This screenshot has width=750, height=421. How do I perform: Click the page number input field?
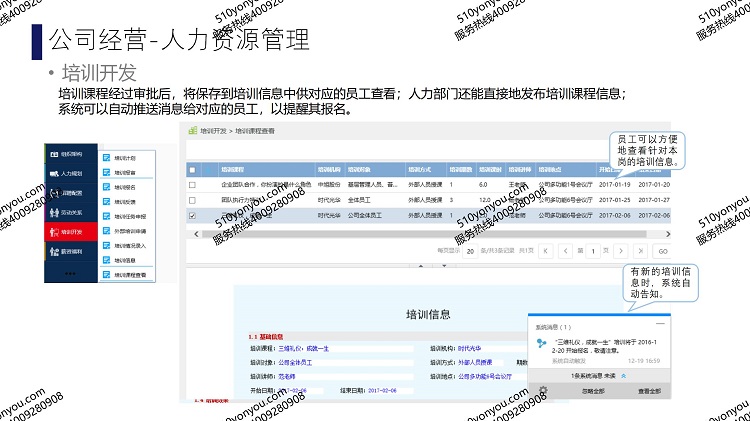click(x=591, y=250)
